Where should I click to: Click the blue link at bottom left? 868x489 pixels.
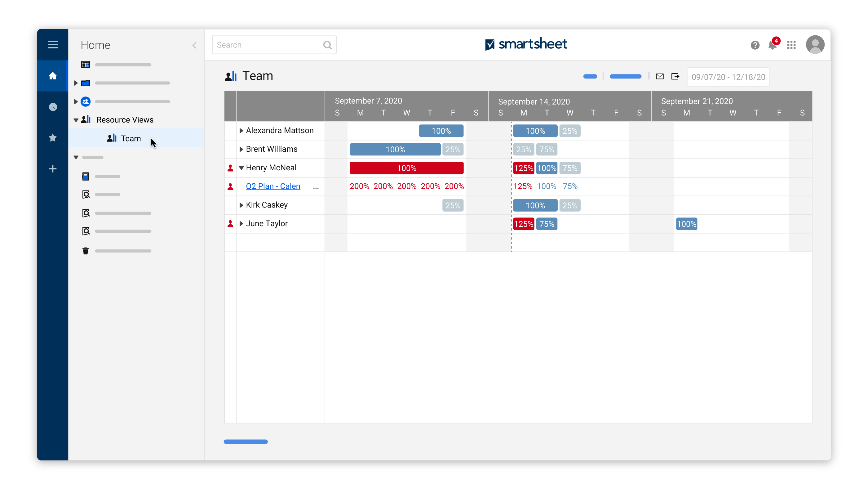tap(246, 442)
